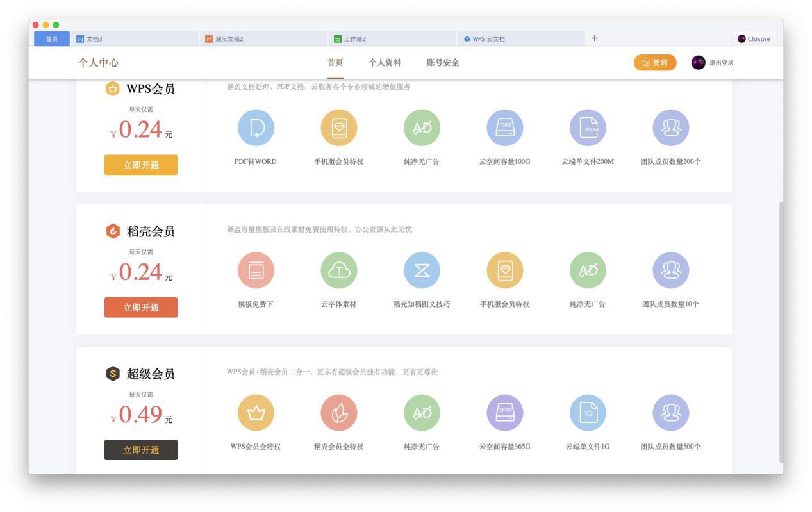Go to the 账号安全 section

pos(443,63)
